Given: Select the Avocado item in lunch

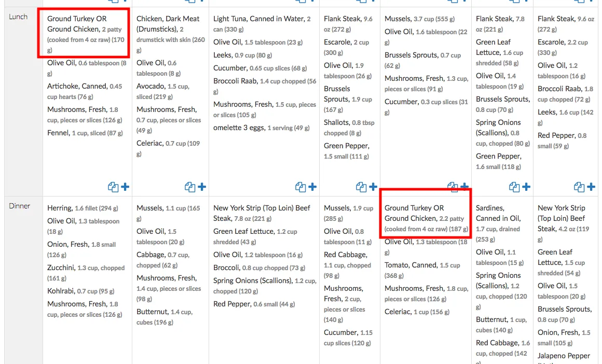Looking at the screenshot, I should [150, 86].
